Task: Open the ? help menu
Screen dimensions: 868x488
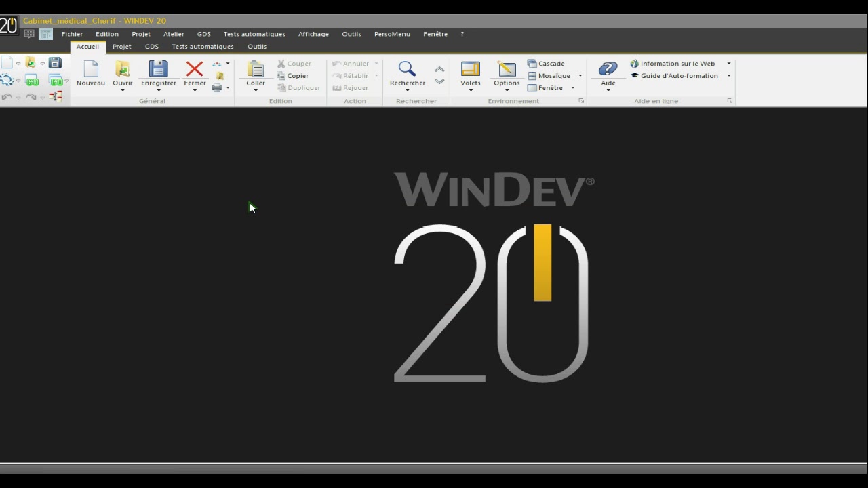Action: point(462,34)
